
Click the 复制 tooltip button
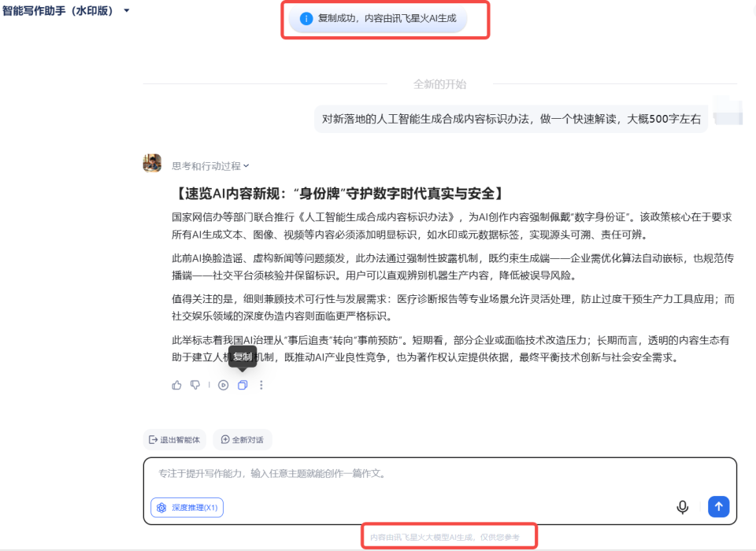coord(243,357)
